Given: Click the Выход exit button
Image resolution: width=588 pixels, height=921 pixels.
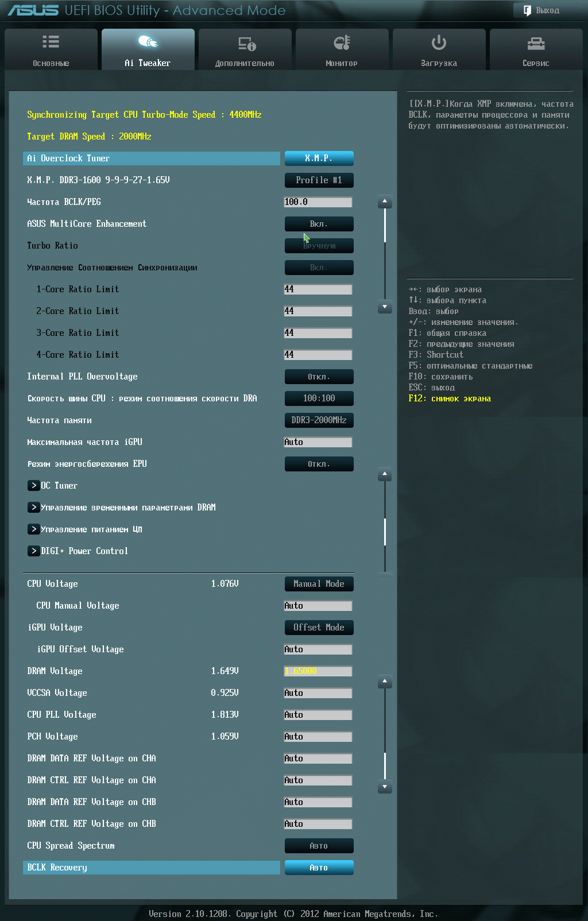Looking at the screenshot, I should click(541, 10).
